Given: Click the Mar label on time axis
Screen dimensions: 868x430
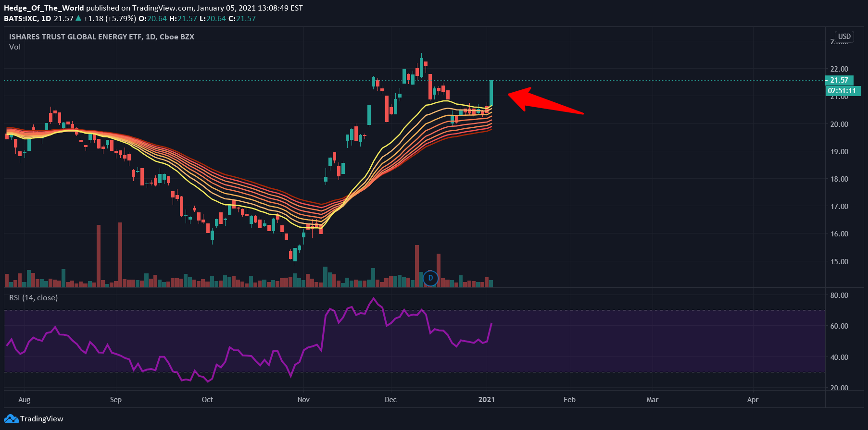Looking at the screenshot, I should tap(652, 400).
